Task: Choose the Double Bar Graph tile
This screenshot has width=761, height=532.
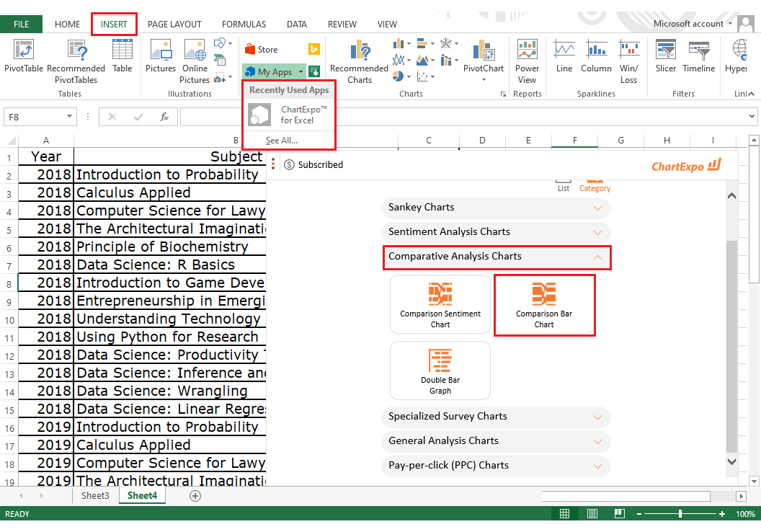Action: (x=440, y=371)
